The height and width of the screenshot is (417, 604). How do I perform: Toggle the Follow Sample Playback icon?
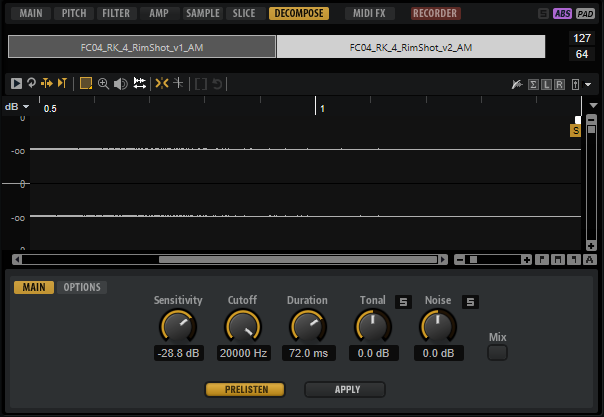pos(62,83)
